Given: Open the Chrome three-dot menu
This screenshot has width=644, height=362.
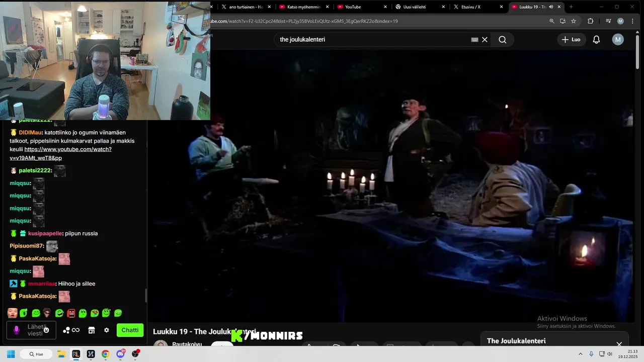Looking at the screenshot, I should 632,21.
